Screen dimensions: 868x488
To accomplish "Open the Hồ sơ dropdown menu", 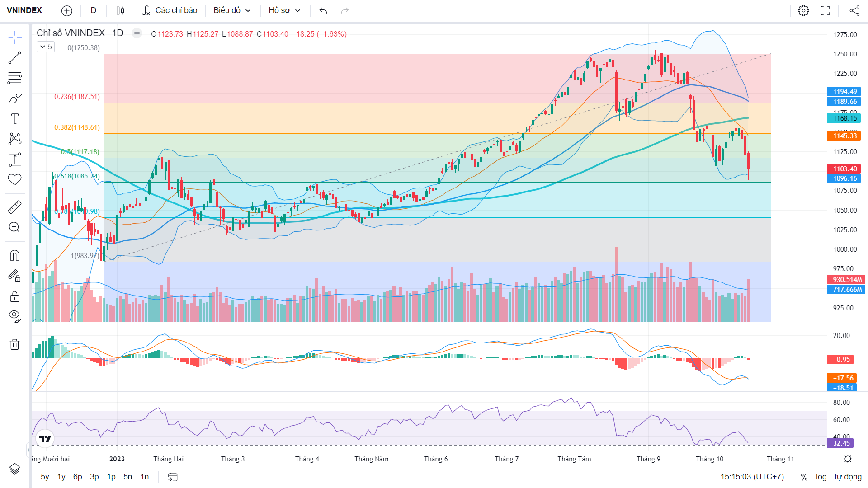I will point(284,10).
